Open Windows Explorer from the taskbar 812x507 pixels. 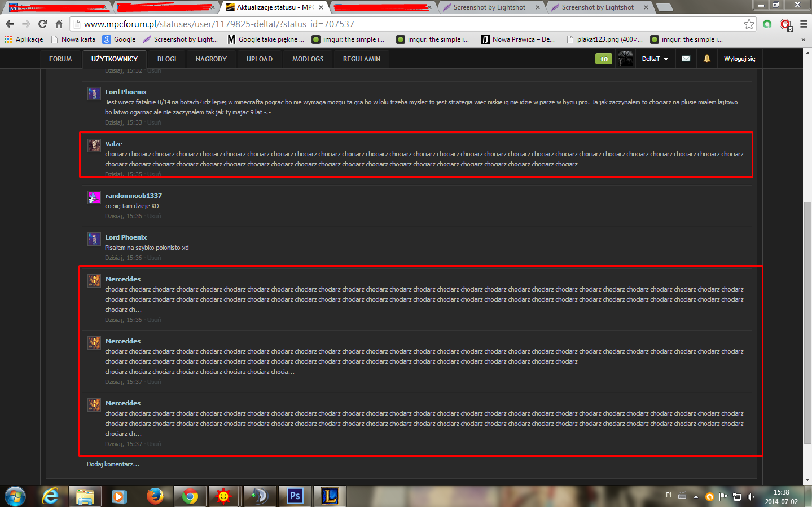85,496
